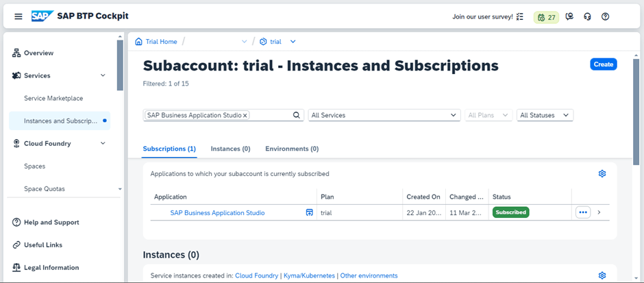644x283 pixels.
Task: Check trial days remaining badge 27
Action: pyautogui.click(x=546, y=17)
